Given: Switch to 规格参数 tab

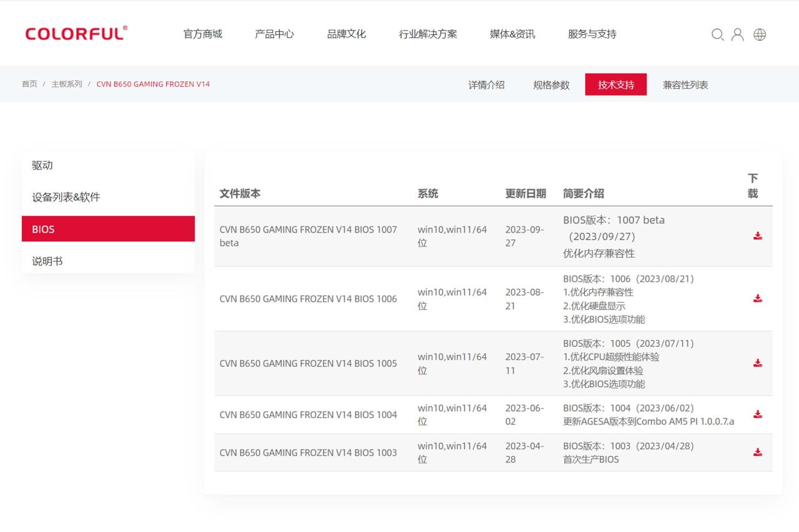Looking at the screenshot, I should [x=551, y=85].
